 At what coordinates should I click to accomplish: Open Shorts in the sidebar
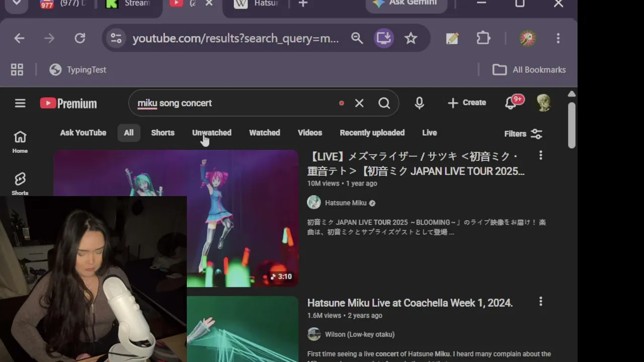(20, 184)
